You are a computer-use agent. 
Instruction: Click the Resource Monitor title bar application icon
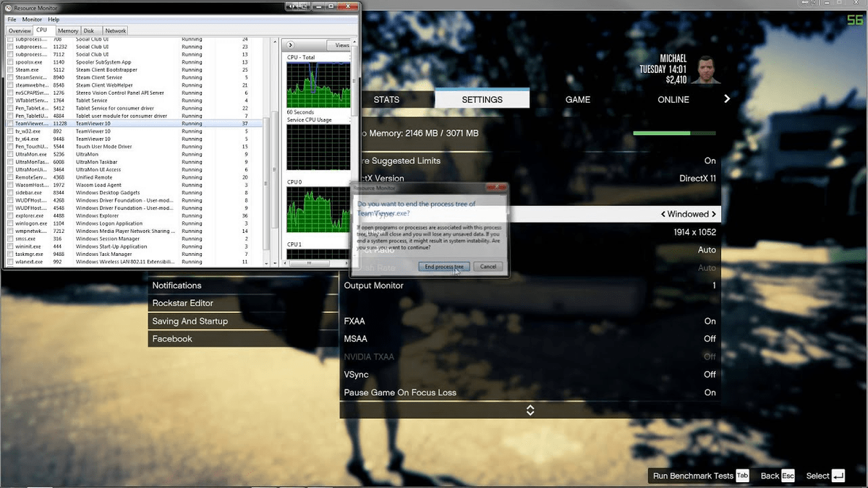tap(9, 7)
